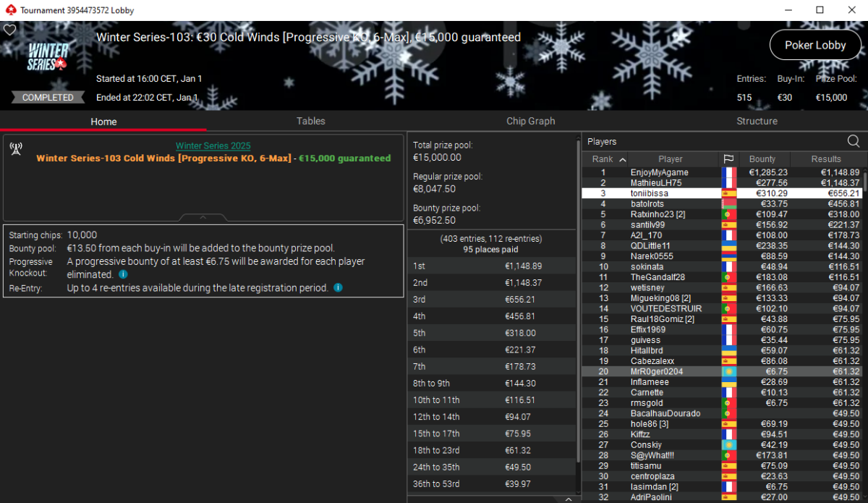The width and height of the screenshot is (868, 503).
Task: Open the Chip Graph tab
Action: [x=531, y=122]
